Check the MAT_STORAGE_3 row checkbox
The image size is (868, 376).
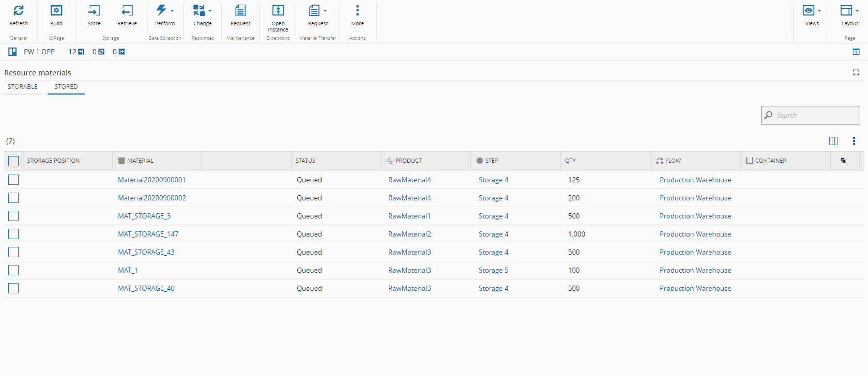pyautogui.click(x=13, y=216)
